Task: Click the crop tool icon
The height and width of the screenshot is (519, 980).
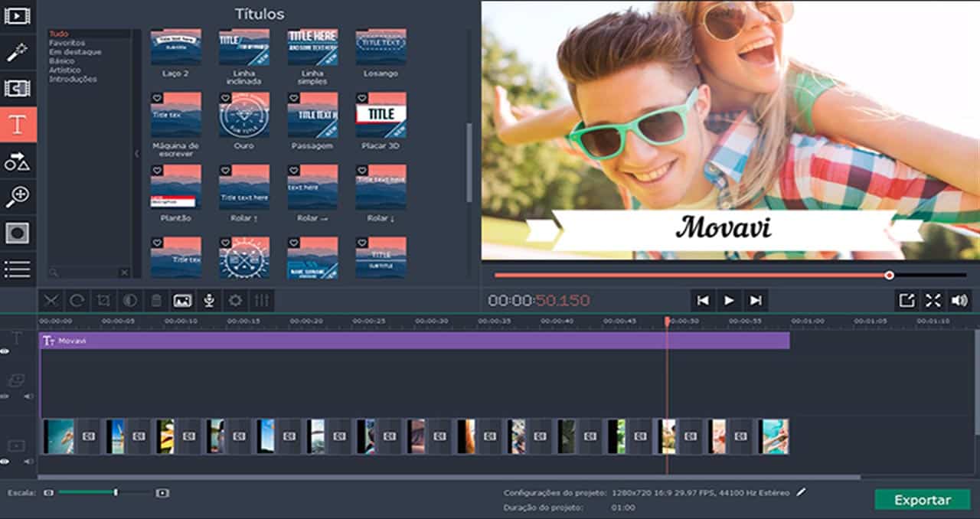Action: (x=103, y=301)
